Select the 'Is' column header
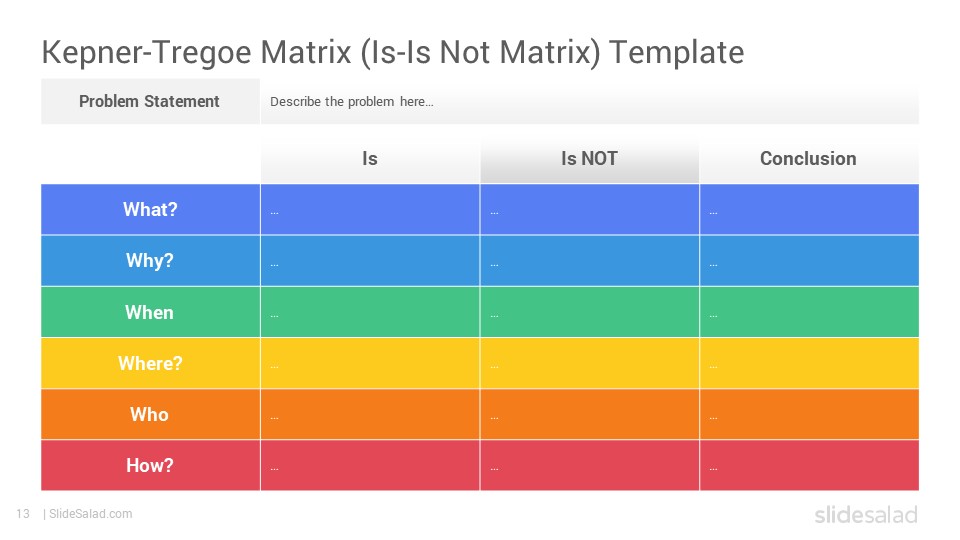Screen dimensions: 960x540 [x=370, y=159]
